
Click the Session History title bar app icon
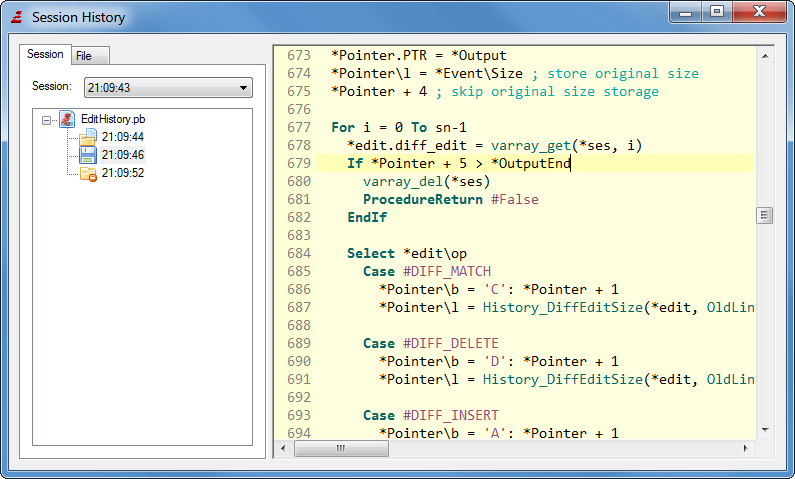pos(16,17)
